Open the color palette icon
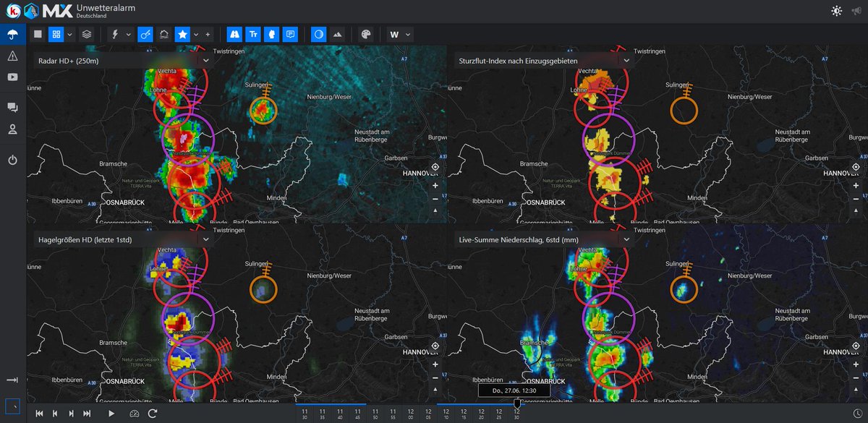 pyautogui.click(x=365, y=33)
